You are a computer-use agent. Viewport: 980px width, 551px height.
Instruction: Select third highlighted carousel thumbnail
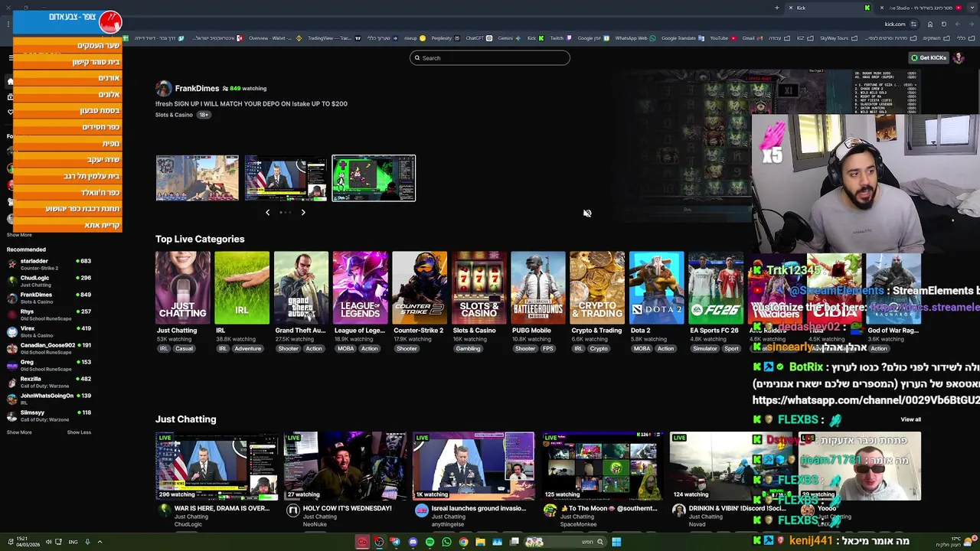tap(374, 178)
